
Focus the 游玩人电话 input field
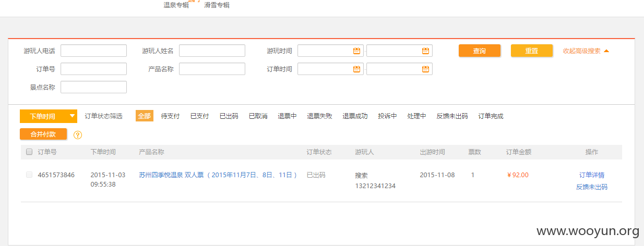click(93, 51)
